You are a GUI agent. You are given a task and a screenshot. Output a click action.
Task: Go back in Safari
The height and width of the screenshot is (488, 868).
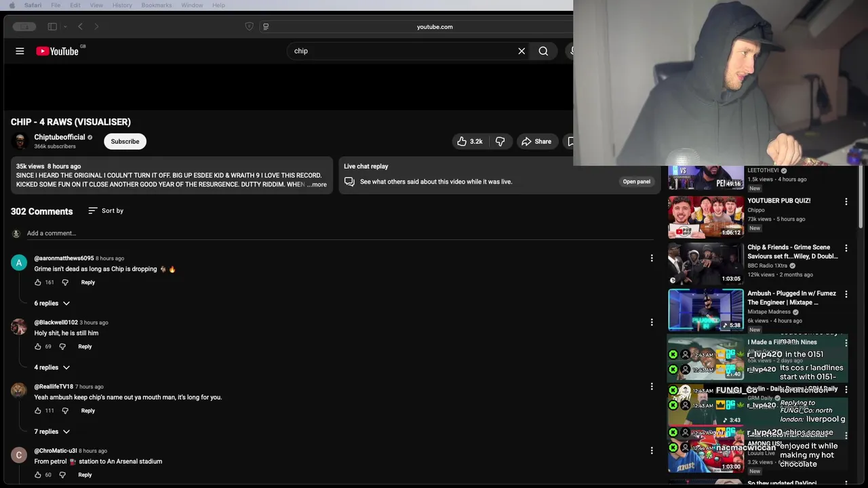point(80,26)
